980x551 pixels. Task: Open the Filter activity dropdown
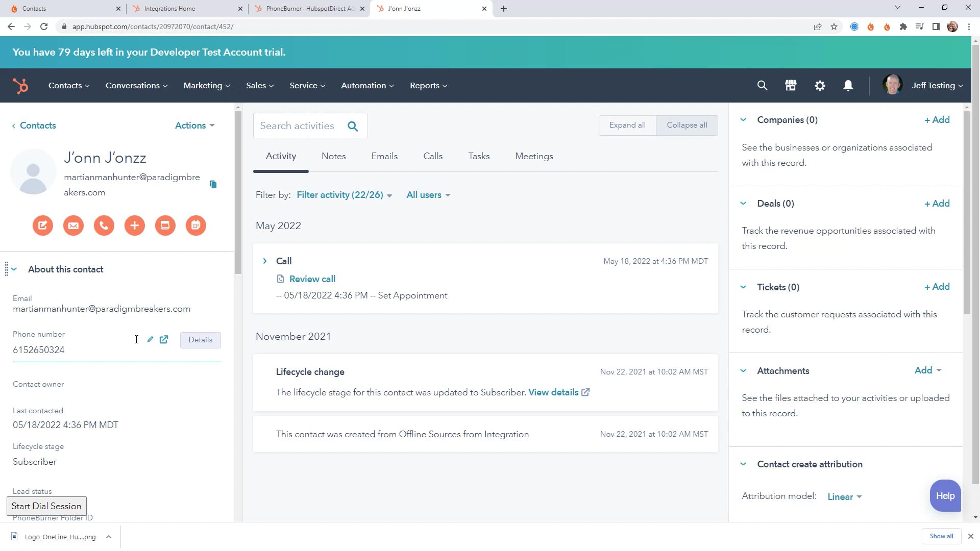(x=344, y=194)
